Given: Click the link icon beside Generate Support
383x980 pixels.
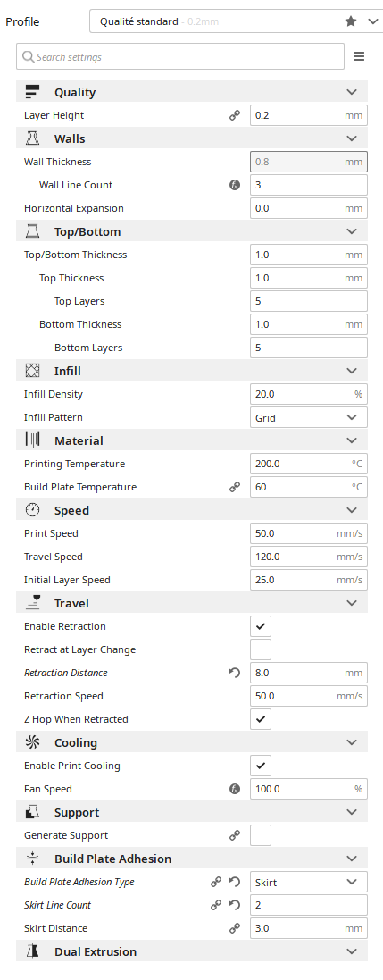Looking at the screenshot, I should tap(235, 835).
